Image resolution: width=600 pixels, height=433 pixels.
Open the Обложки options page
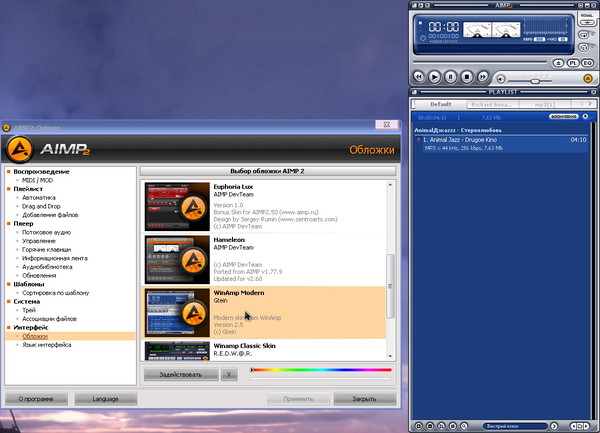point(35,336)
